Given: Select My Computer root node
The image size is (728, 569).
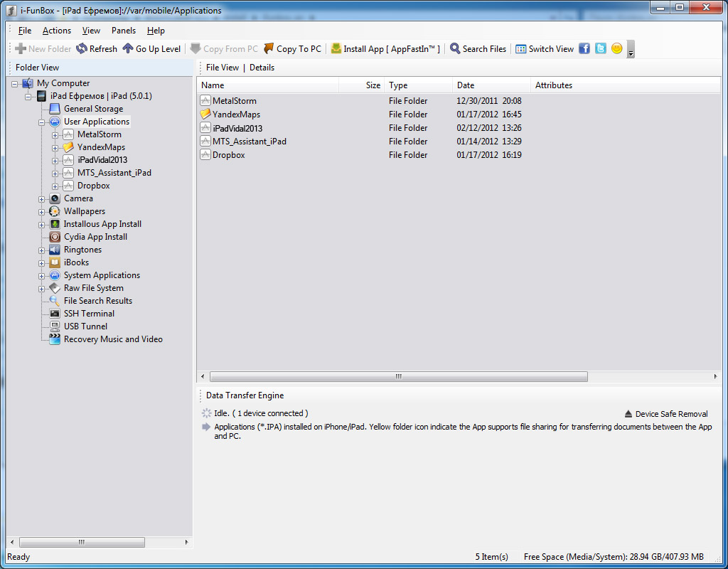Looking at the screenshot, I should coord(63,83).
